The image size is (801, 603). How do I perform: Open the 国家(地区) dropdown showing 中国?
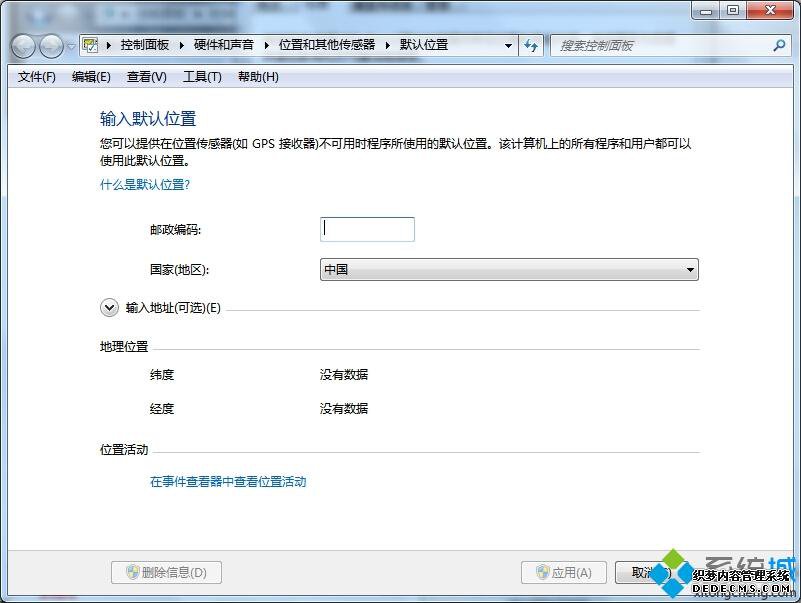509,269
